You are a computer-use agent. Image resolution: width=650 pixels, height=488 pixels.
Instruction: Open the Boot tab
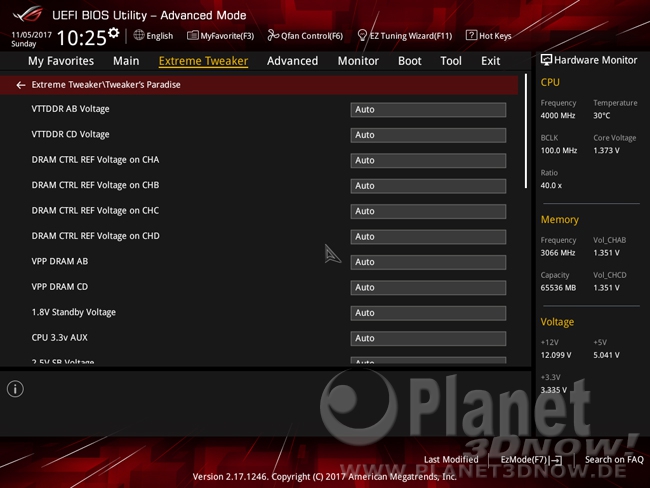(x=410, y=61)
